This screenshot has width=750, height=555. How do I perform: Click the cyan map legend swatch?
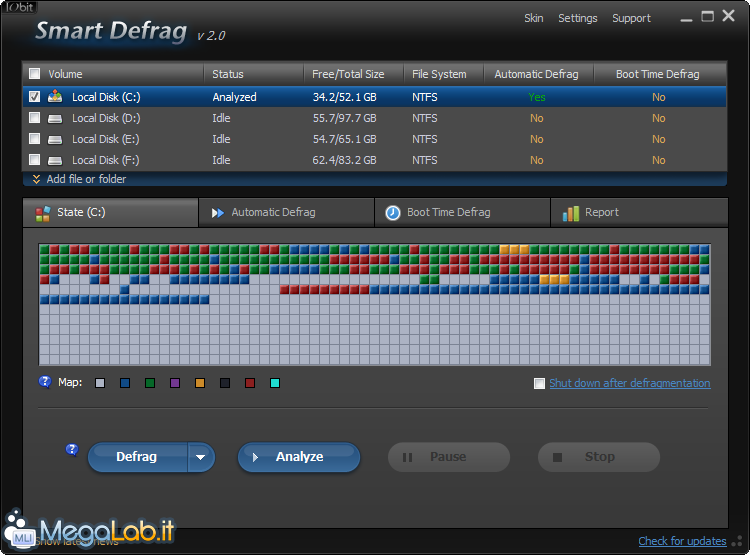click(275, 383)
